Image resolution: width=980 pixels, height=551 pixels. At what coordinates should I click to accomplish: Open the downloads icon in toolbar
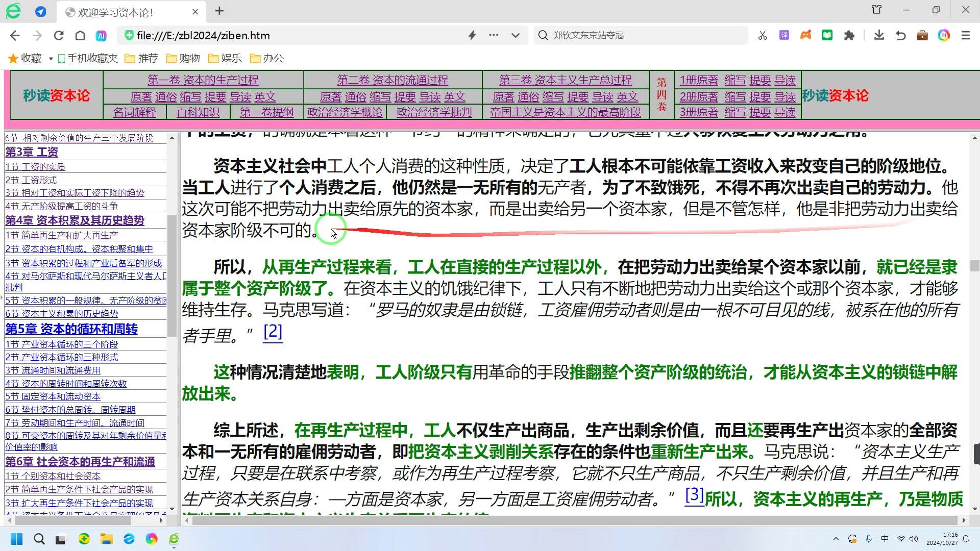click(x=879, y=35)
